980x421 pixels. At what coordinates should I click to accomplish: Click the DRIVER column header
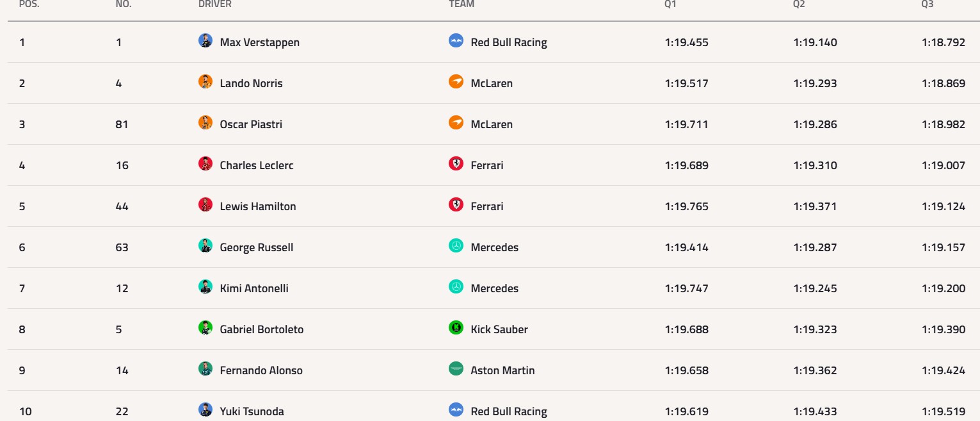[x=215, y=4]
